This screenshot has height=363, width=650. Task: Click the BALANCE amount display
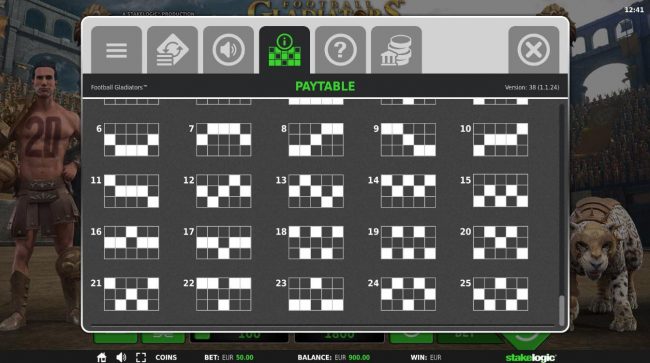[334, 357]
